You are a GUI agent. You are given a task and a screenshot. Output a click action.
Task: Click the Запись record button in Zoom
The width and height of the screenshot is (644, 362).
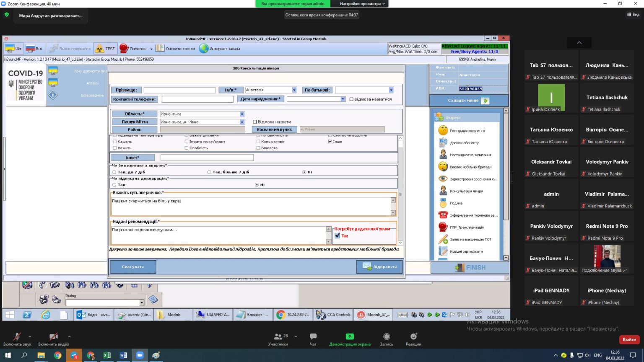(387, 339)
